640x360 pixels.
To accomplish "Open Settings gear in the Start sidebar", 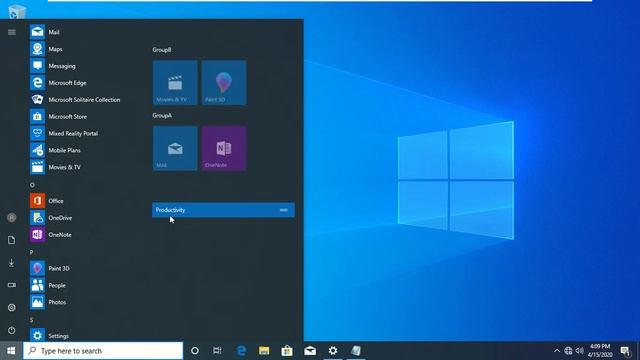I will point(12,307).
